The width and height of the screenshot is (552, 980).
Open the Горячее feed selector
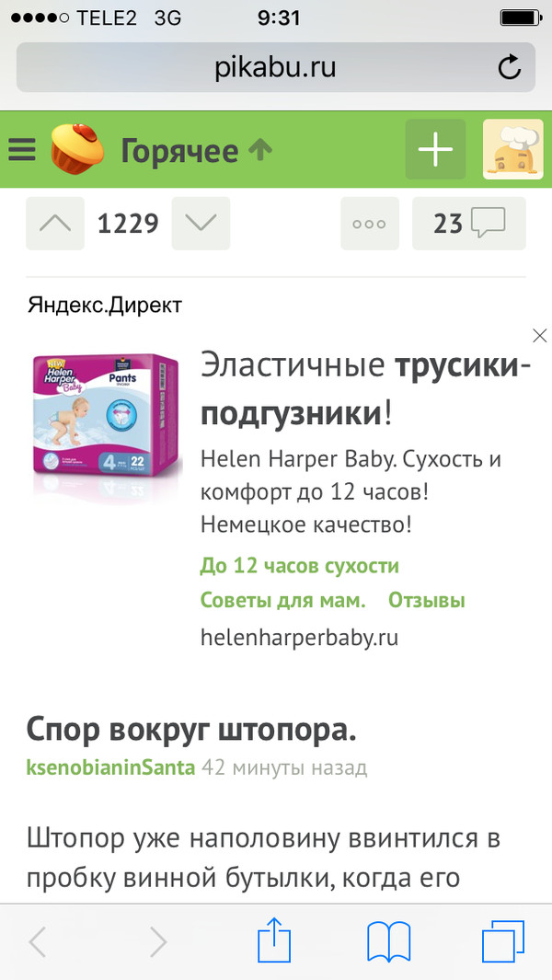196,151
